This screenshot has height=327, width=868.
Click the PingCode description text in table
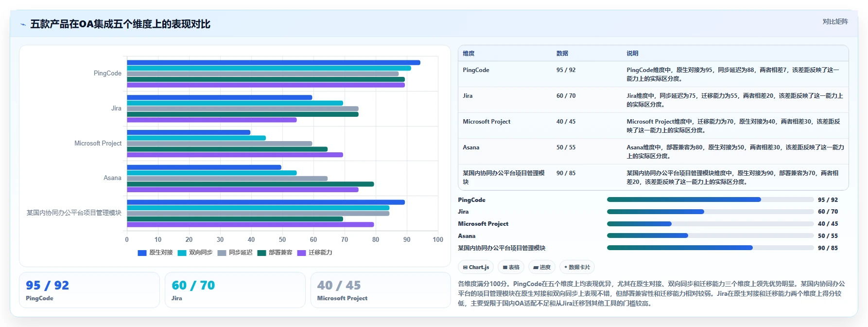733,74
